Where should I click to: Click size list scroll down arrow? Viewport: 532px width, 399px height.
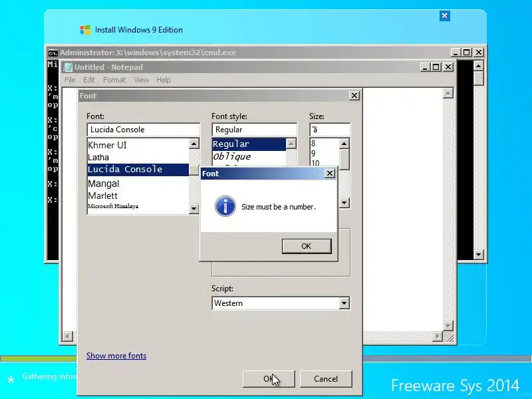(344, 203)
